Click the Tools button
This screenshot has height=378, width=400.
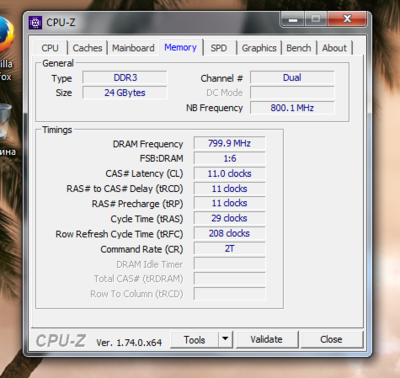[x=195, y=339]
